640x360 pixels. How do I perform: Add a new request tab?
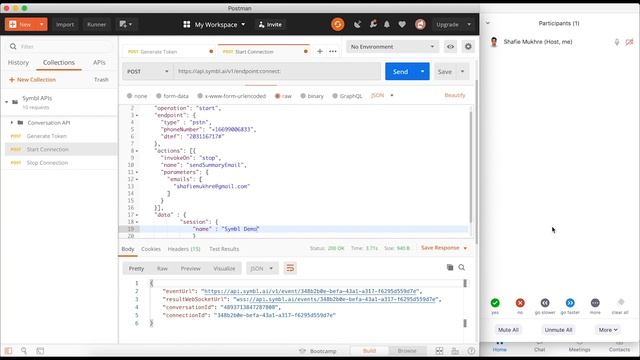[x=320, y=51]
